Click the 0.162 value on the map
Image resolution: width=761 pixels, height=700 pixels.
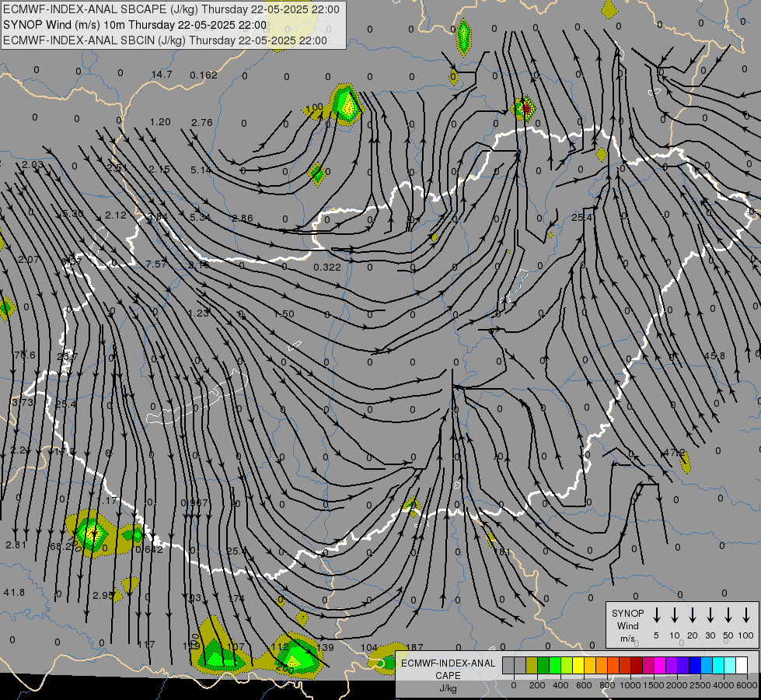204,75
